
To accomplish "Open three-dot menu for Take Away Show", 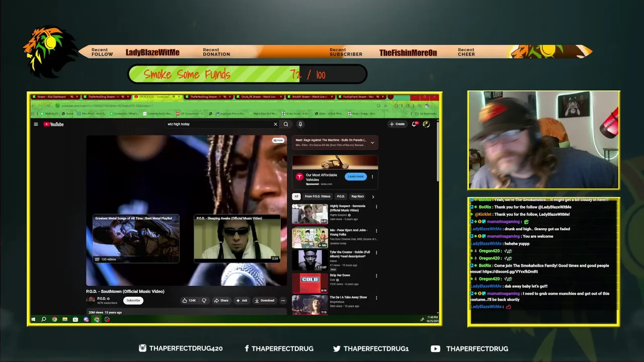I will pos(376,298).
